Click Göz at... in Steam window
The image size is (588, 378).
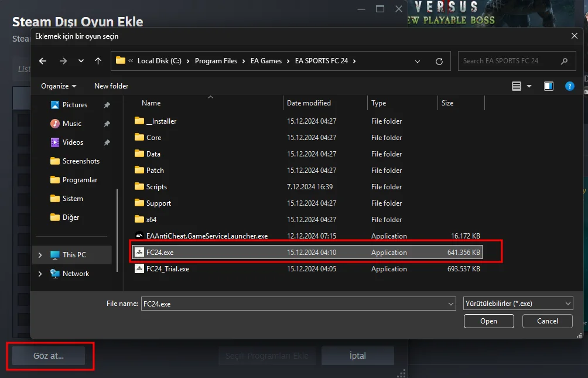(49, 356)
